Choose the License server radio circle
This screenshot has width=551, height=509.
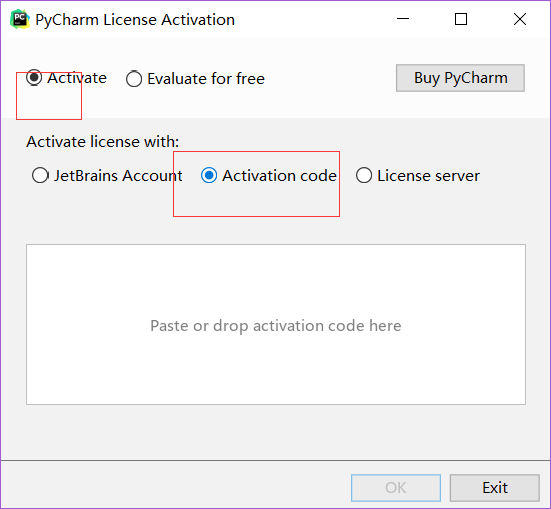tap(364, 175)
